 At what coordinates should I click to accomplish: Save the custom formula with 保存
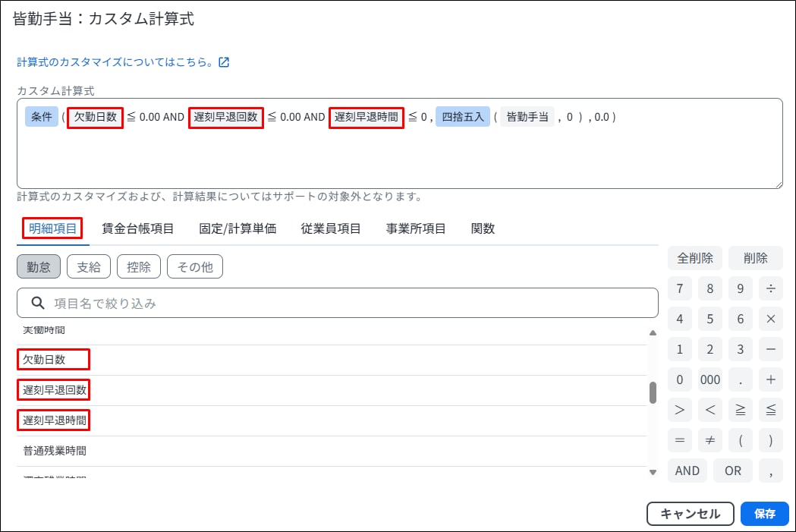click(x=764, y=514)
